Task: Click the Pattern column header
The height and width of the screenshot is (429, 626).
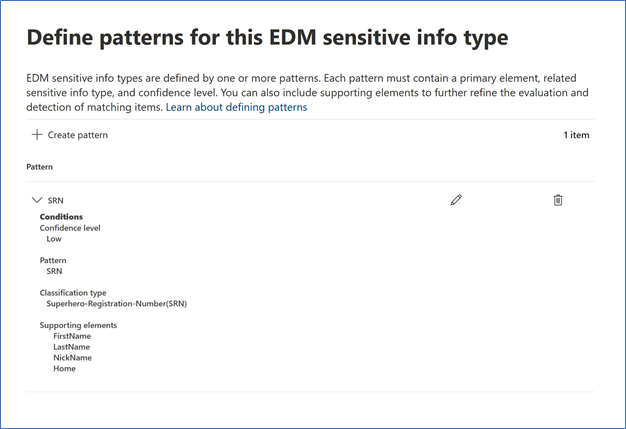Action: tap(40, 167)
